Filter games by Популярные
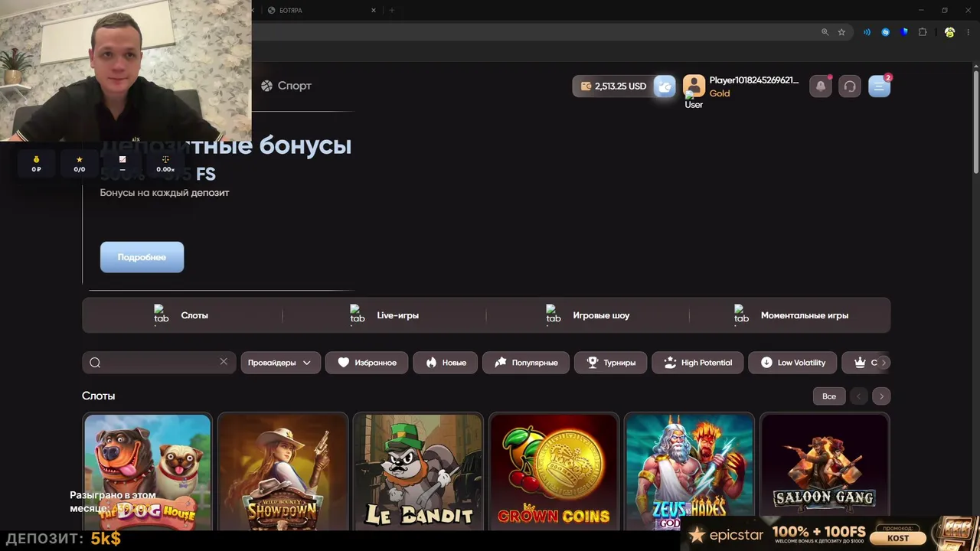The image size is (980, 551). point(525,363)
